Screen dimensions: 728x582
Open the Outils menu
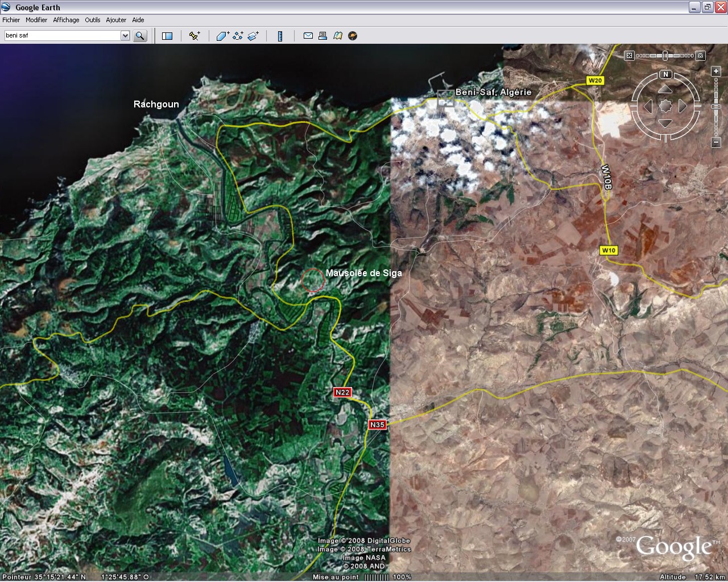(93, 20)
